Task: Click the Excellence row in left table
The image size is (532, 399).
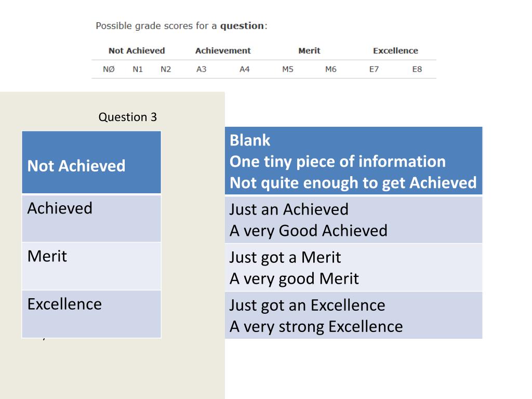Action: tap(91, 314)
